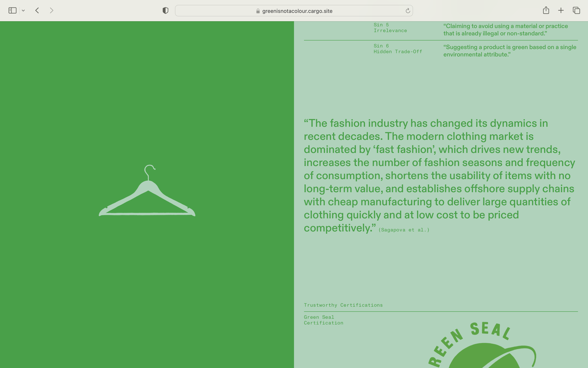The width and height of the screenshot is (588, 368).
Task: Click the 'Sin 6 Hidden Trade-Off' label
Action: pyautogui.click(x=398, y=49)
